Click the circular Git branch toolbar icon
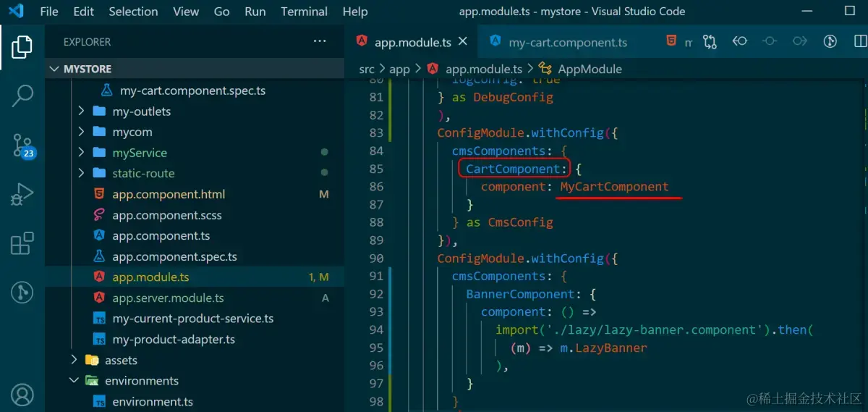 (x=830, y=42)
